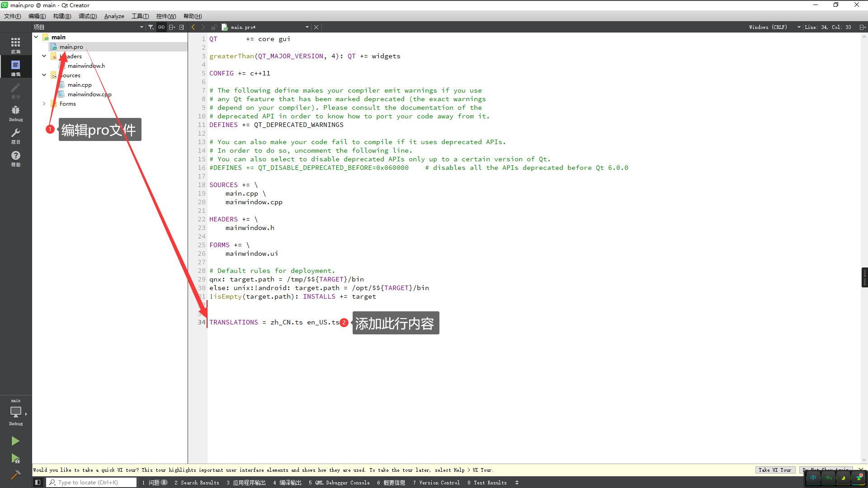868x488 pixels.
Task: Open the 调试(D) menu
Action: click(88, 16)
